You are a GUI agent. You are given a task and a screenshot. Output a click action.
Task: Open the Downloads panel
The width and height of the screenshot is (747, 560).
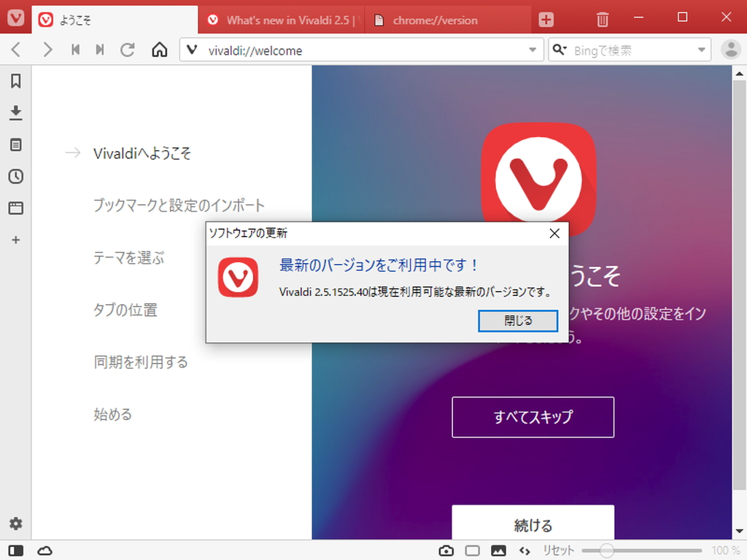[15, 113]
